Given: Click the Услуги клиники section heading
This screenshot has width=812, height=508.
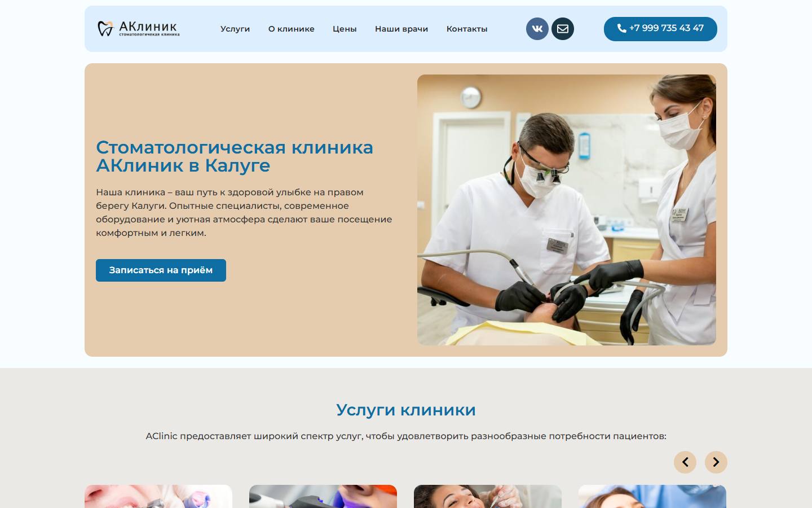Looking at the screenshot, I should coord(406,410).
